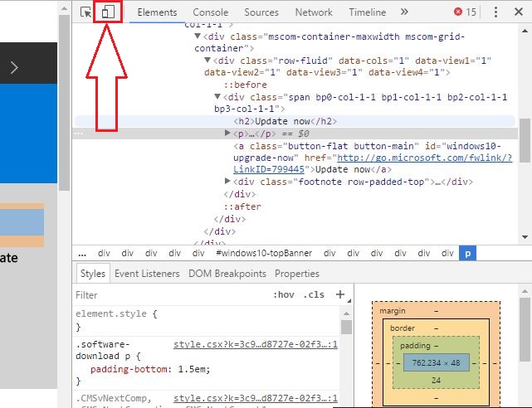Show more DevTools tabs with chevron
Image resolution: width=532 pixels, height=408 pixels.
click(x=404, y=12)
